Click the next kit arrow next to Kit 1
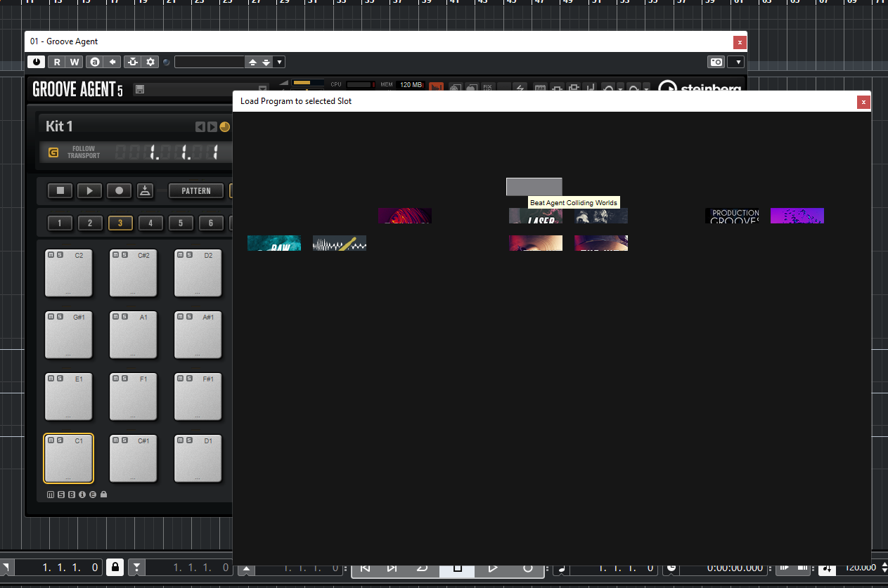This screenshot has width=888, height=588. 212,127
